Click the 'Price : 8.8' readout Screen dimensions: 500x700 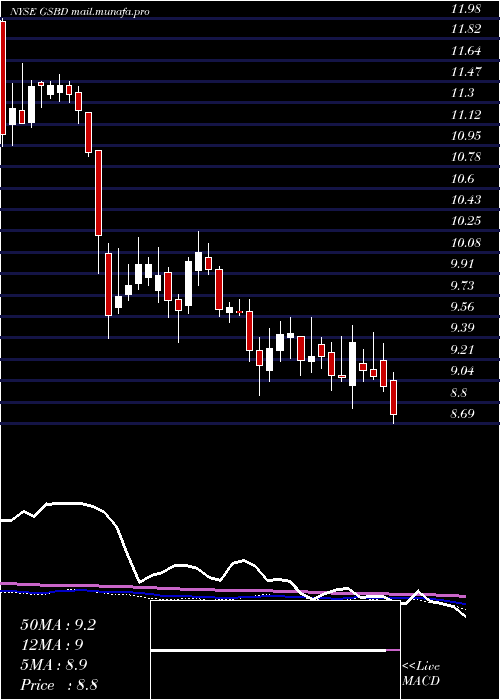(x=59, y=685)
